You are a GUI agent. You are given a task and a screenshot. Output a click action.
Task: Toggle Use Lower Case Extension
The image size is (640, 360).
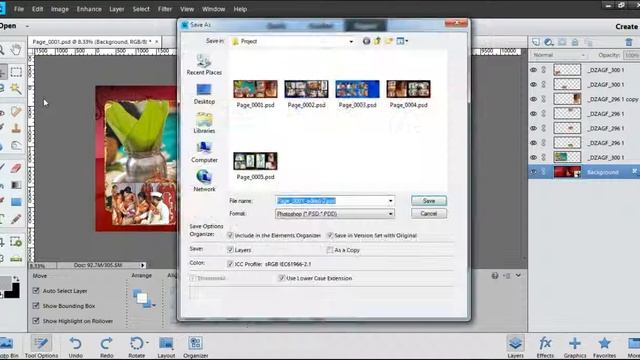pyautogui.click(x=281, y=278)
